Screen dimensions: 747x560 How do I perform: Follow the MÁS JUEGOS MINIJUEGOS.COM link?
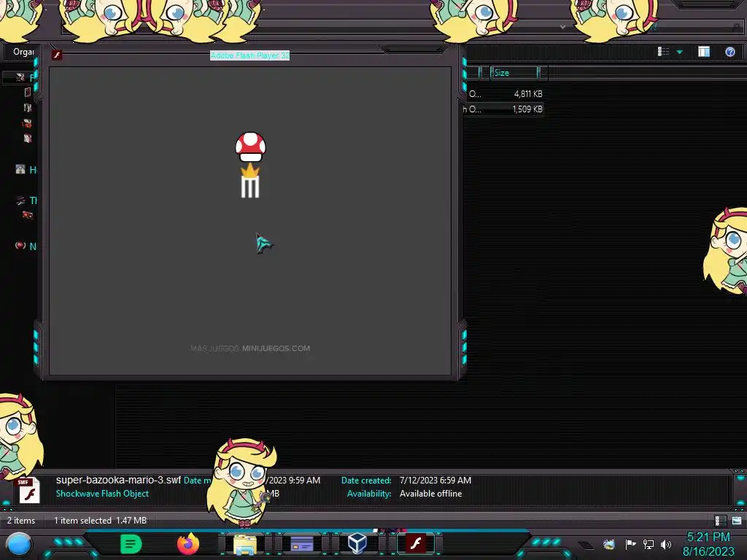[x=250, y=349]
